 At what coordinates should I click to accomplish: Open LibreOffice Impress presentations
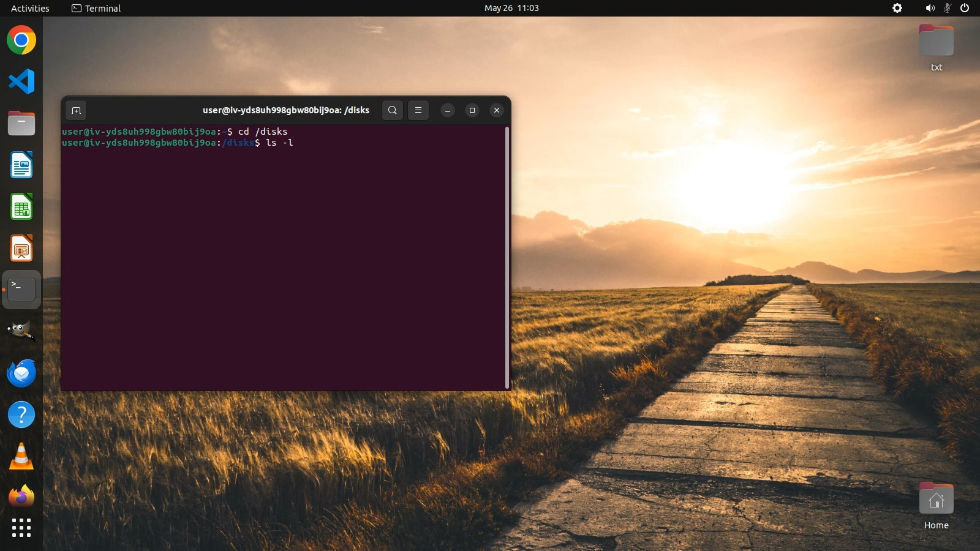[x=21, y=249]
